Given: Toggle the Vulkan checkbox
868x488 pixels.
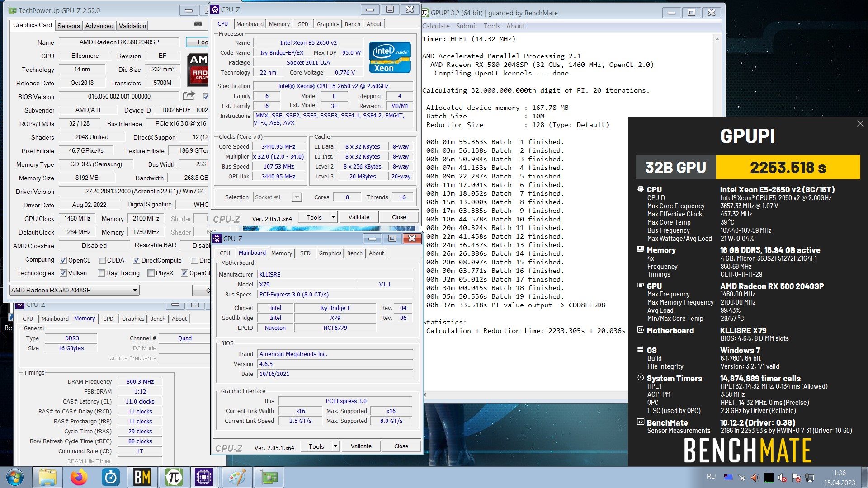Looking at the screenshot, I should tap(63, 273).
